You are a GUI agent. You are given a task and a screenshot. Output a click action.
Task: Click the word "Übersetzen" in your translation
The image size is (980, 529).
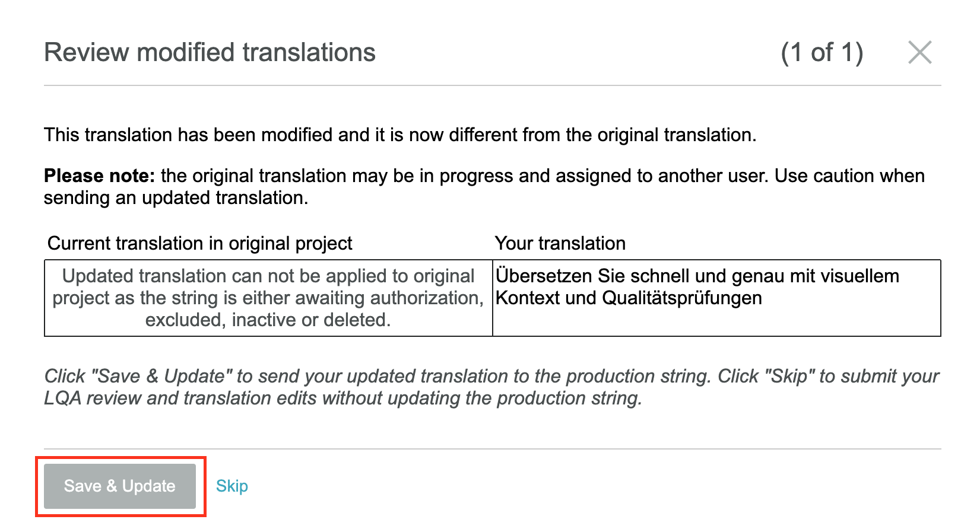point(544,276)
